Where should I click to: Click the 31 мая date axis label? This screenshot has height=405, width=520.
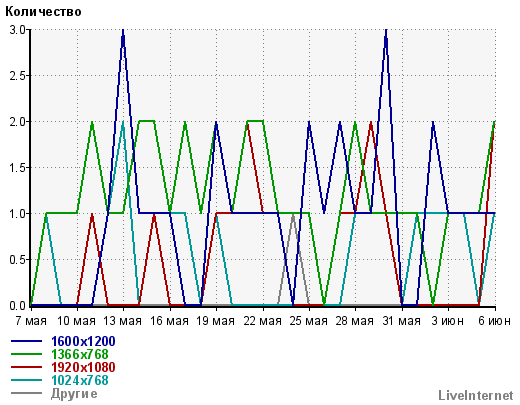(401, 321)
